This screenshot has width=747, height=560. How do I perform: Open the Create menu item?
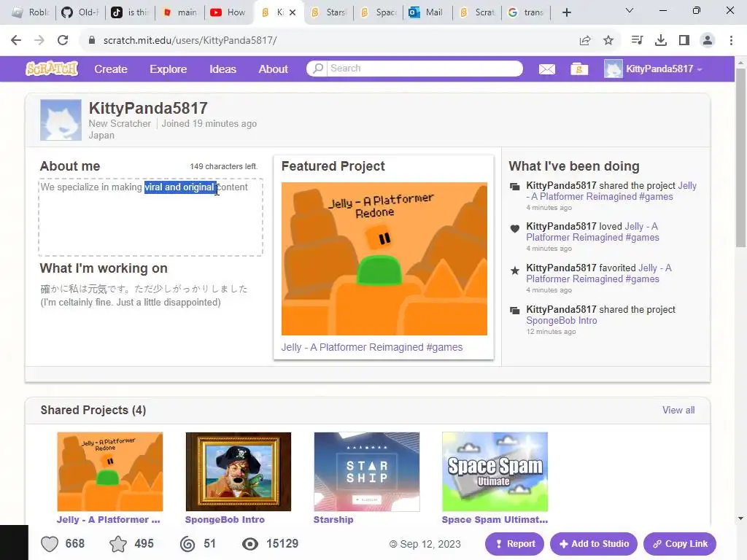(111, 69)
